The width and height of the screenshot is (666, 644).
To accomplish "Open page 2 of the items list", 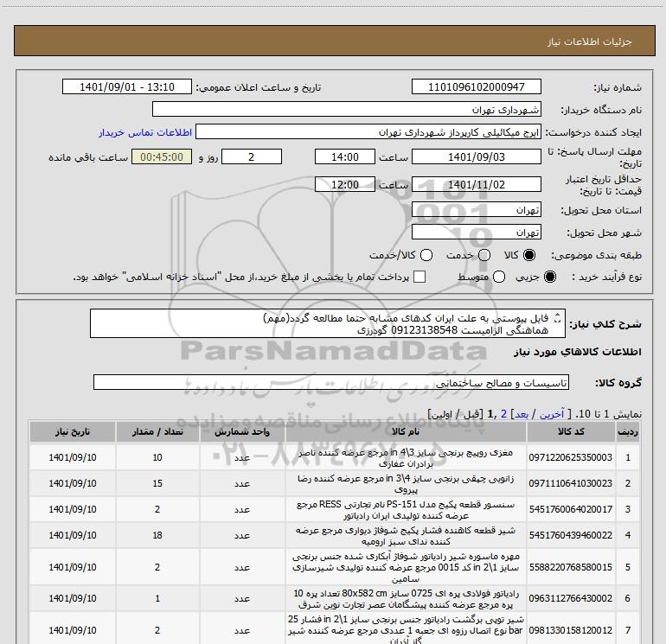I will click(504, 414).
